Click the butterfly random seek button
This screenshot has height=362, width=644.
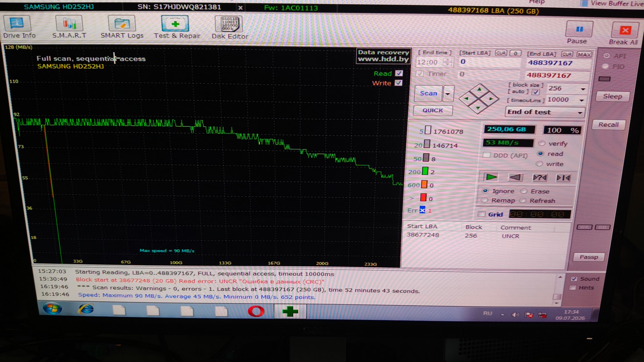(539, 178)
